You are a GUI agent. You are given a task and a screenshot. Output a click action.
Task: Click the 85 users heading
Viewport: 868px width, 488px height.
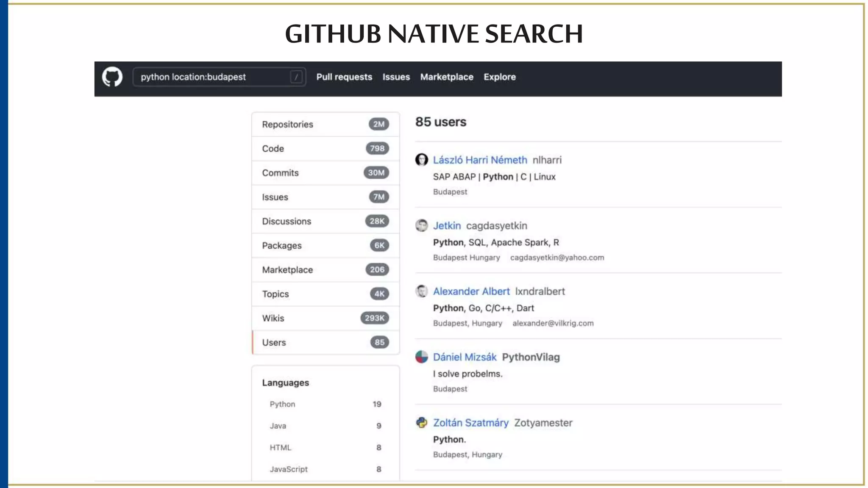(441, 122)
